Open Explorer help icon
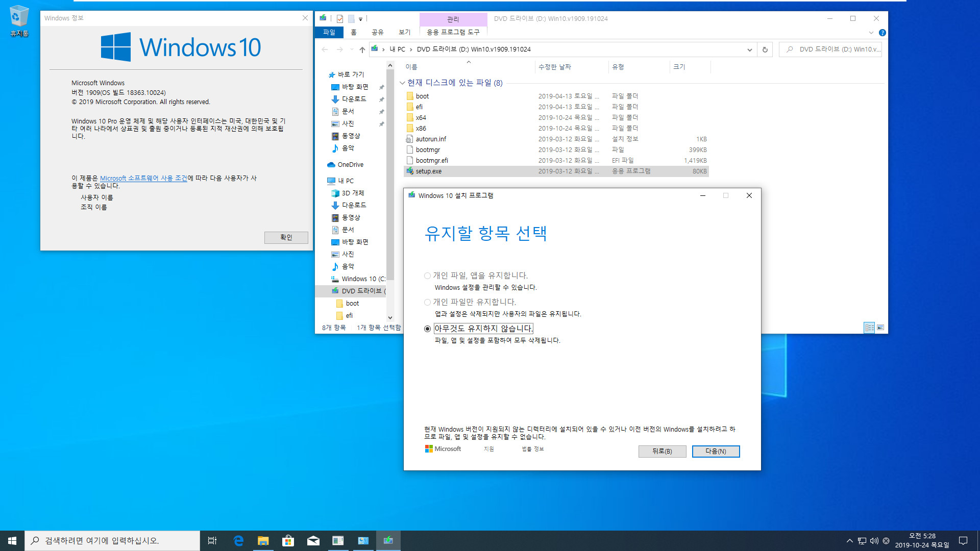The image size is (980, 551). (x=882, y=33)
